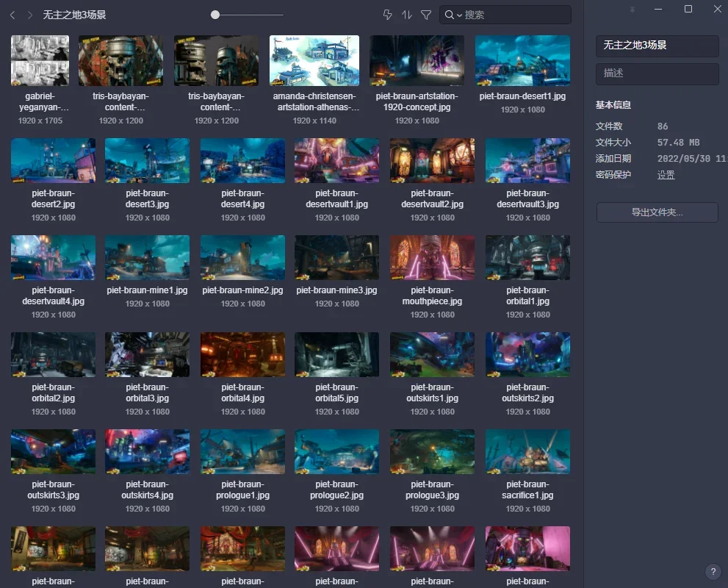Select the piet-braun-mine3.jpg thumbnail
Screen dimensions: 728x588
click(x=336, y=257)
